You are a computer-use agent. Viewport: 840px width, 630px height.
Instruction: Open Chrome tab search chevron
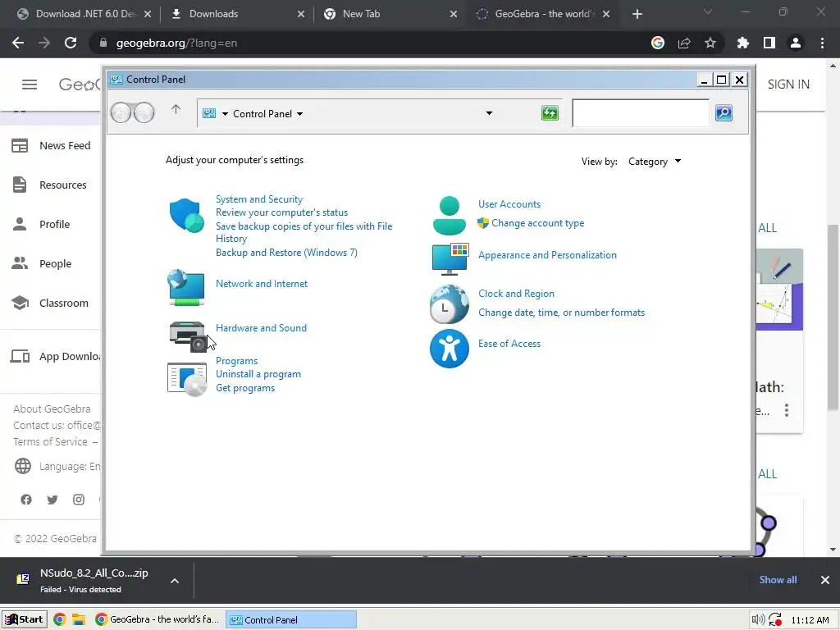(708, 11)
